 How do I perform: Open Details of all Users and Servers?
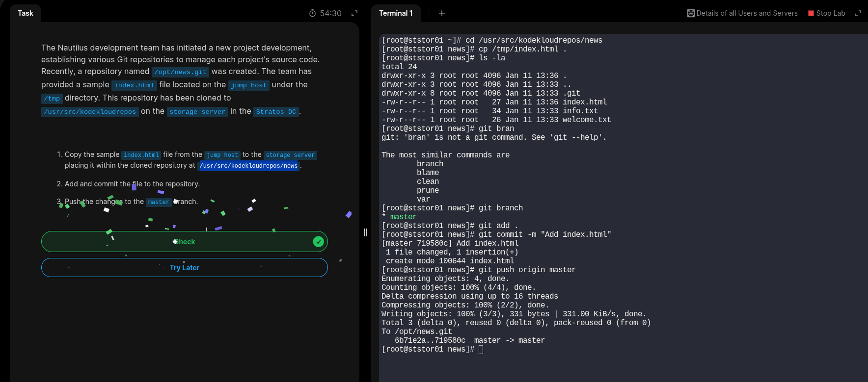pyautogui.click(x=747, y=13)
